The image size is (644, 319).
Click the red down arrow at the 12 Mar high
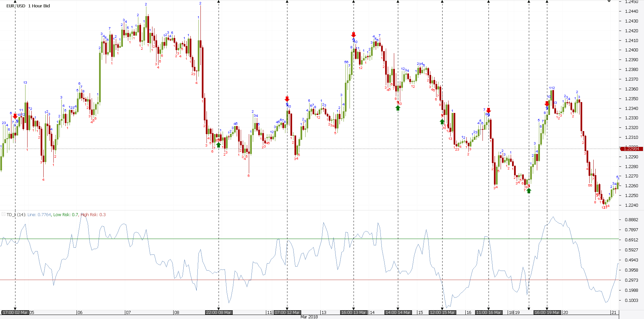(287, 99)
